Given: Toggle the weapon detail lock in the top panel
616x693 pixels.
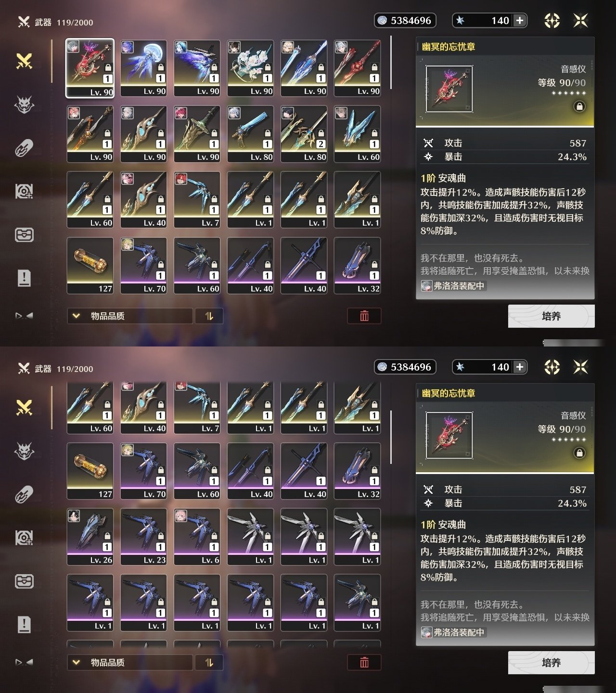Looking at the screenshot, I should coord(579,106).
